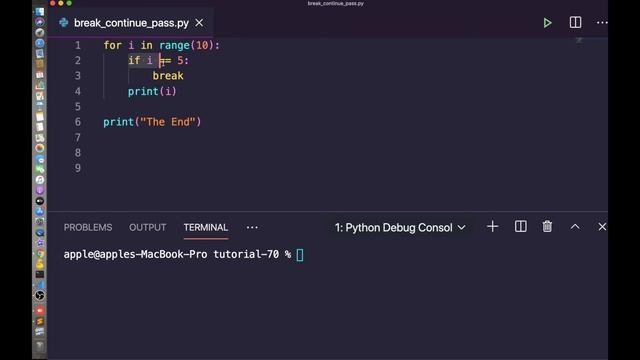640x360 pixels.
Task: Select the break_continue_pass.py editor tab
Action: coord(131,23)
